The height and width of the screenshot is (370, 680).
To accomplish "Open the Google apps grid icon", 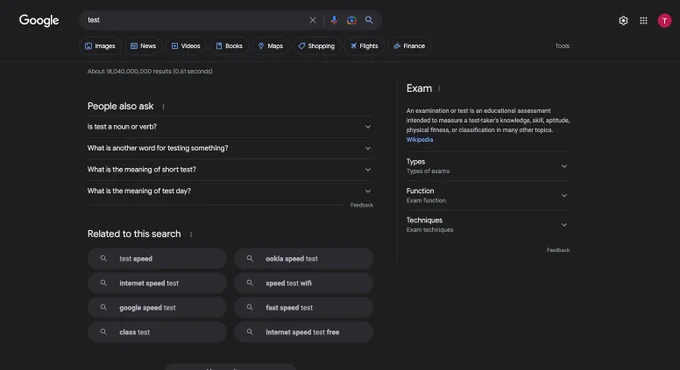I will pyautogui.click(x=644, y=20).
